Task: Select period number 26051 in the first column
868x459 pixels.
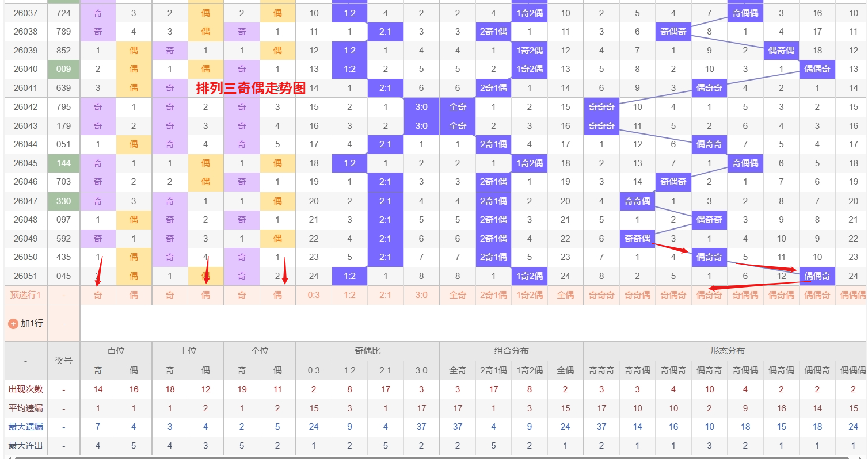Action: click(25, 276)
